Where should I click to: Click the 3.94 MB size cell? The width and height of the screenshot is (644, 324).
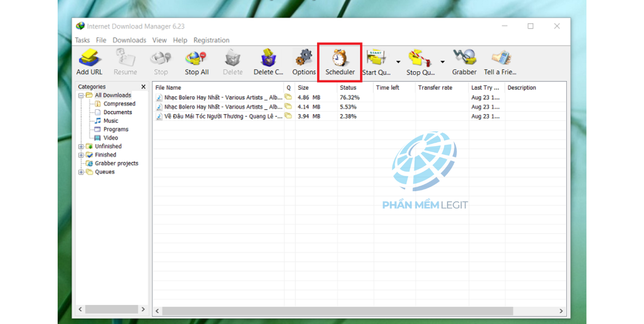point(309,116)
